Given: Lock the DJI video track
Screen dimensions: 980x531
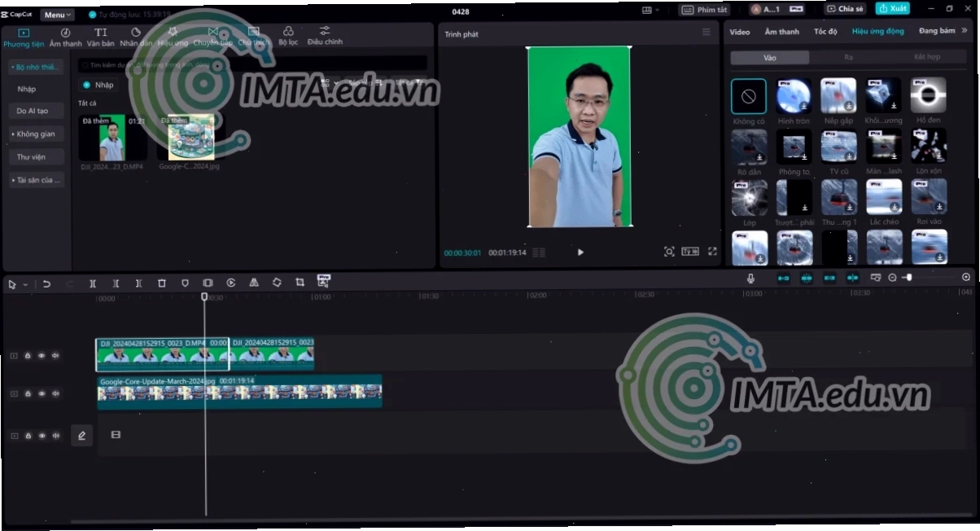Looking at the screenshot, I should 28,356.
